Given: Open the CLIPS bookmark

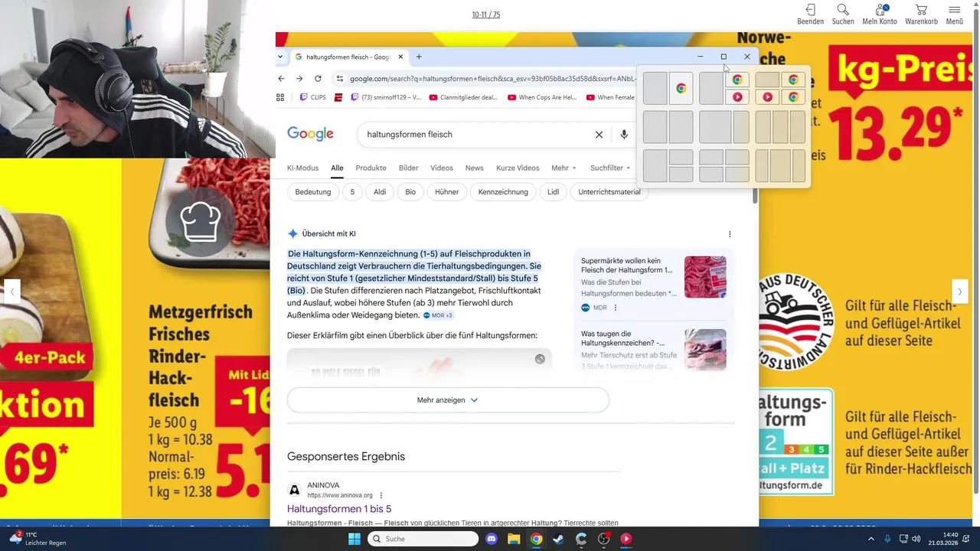Looking at the screenshot, I should [314, 97].
